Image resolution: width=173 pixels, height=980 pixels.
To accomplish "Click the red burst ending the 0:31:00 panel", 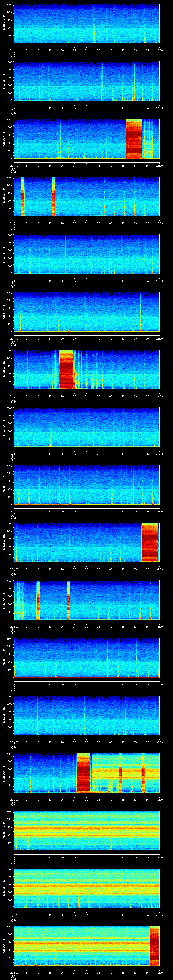I will pyautogui.click(x=150, y=543).
